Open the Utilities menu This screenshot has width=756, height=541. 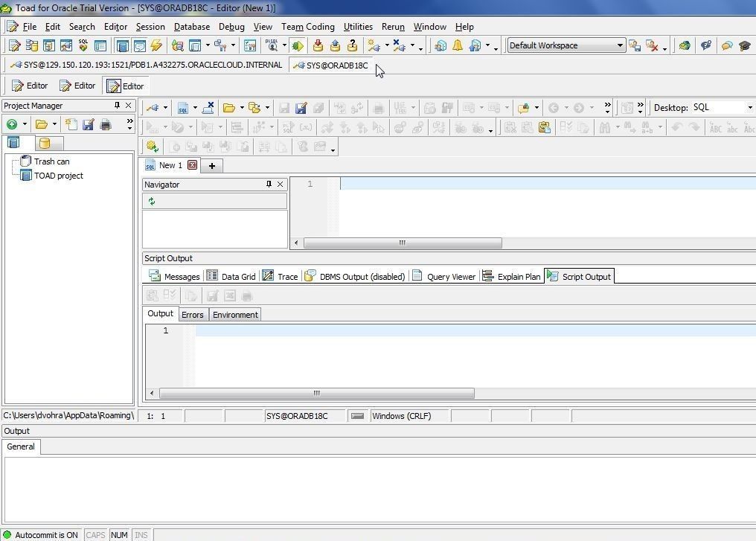point(358,27)
